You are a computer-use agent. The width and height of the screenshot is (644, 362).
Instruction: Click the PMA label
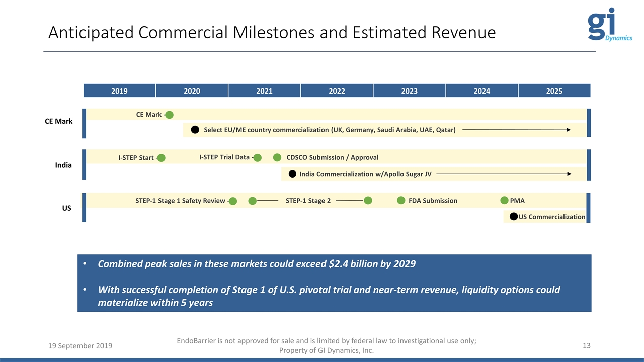point(517,201)
